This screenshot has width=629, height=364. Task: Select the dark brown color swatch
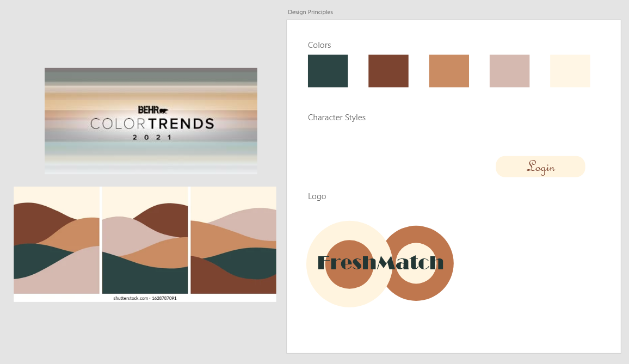click(388, 71)
